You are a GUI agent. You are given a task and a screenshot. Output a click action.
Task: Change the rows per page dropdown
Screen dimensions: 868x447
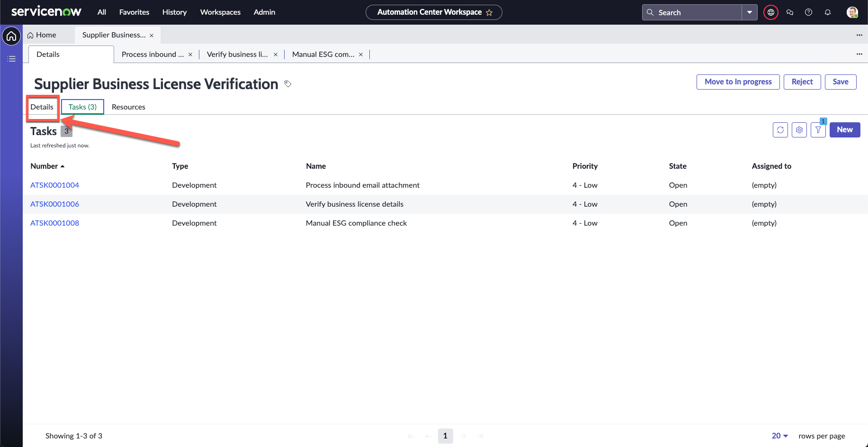coord(779,436)
